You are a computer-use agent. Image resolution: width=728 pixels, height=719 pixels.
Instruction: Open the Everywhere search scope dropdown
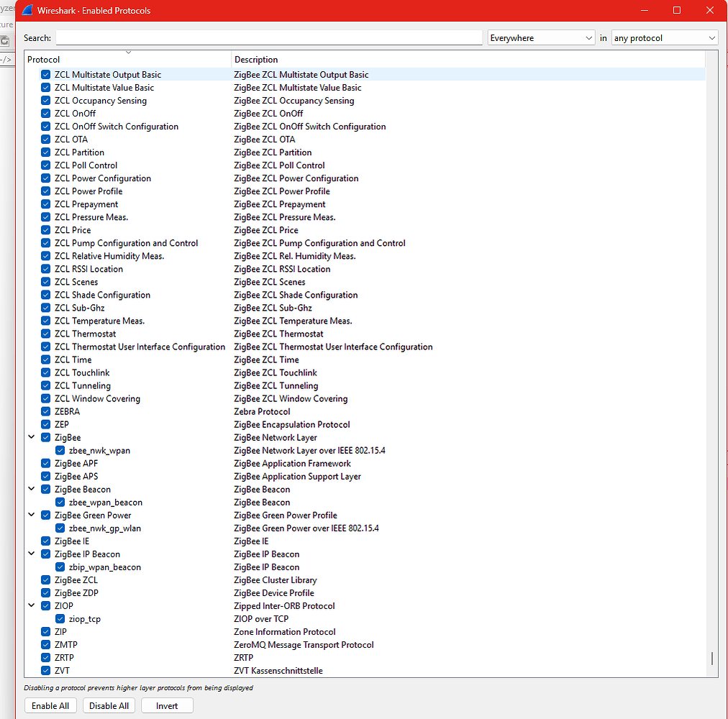[541, 37]
